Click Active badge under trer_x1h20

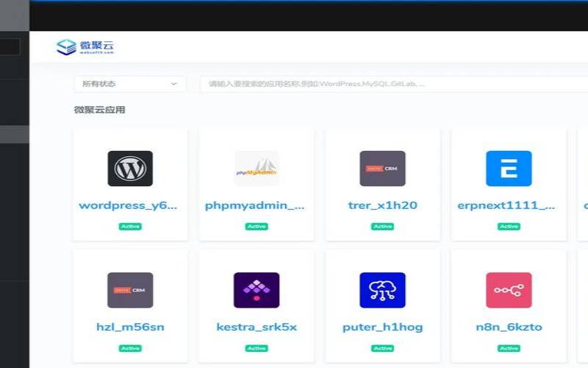click(382, 227)
